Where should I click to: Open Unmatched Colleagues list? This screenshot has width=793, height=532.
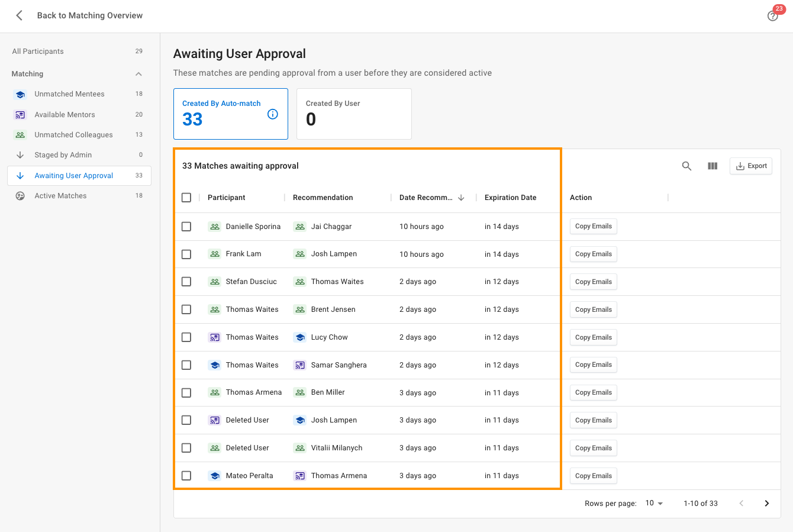(79, 135)
